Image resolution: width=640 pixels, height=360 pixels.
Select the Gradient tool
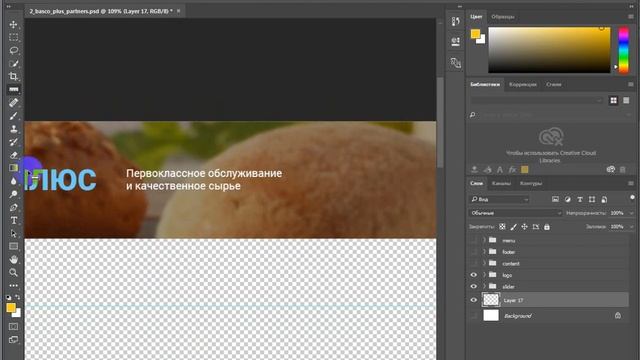click(x=13, y=168)
